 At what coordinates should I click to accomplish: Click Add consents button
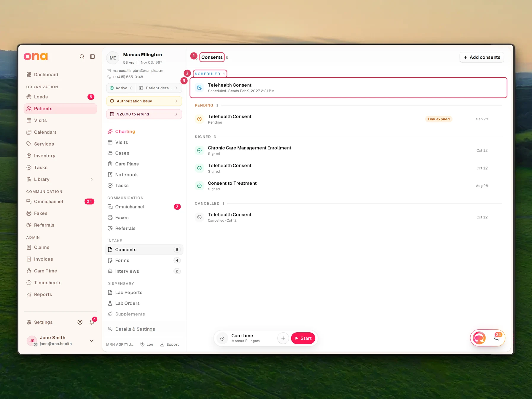(482, 57)
